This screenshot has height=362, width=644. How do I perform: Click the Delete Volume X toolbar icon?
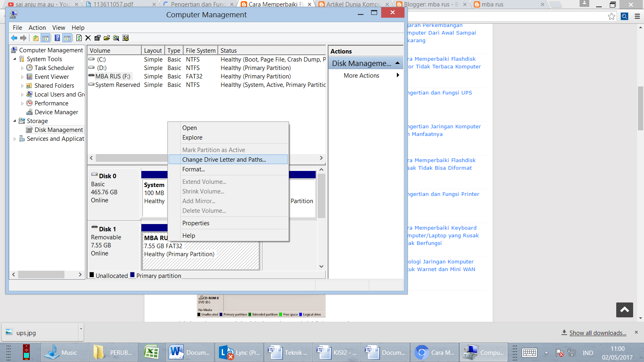[x=88, y=38]
